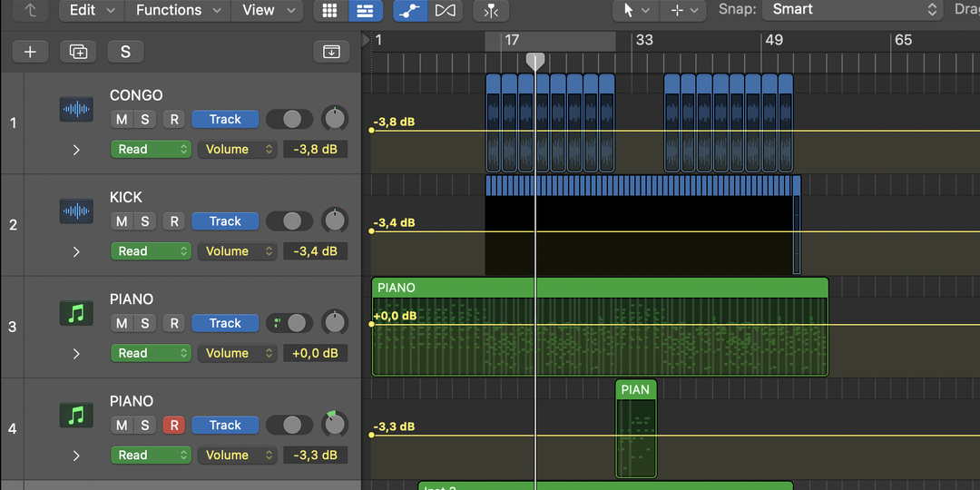
Task: Open KICK Volume parameter dropdown
Action: click(x=238, y=251)
